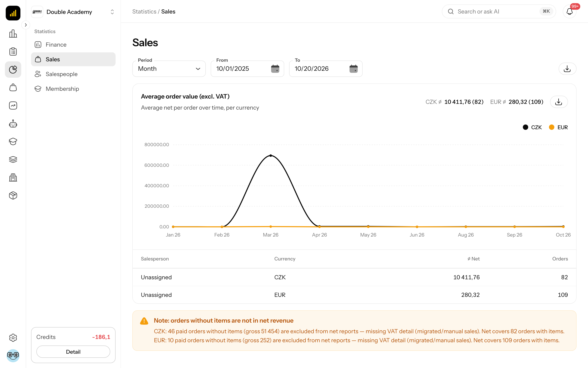Go to Finance statistics
The height and width of the screenshot is (368, 588).
point(73,45)
